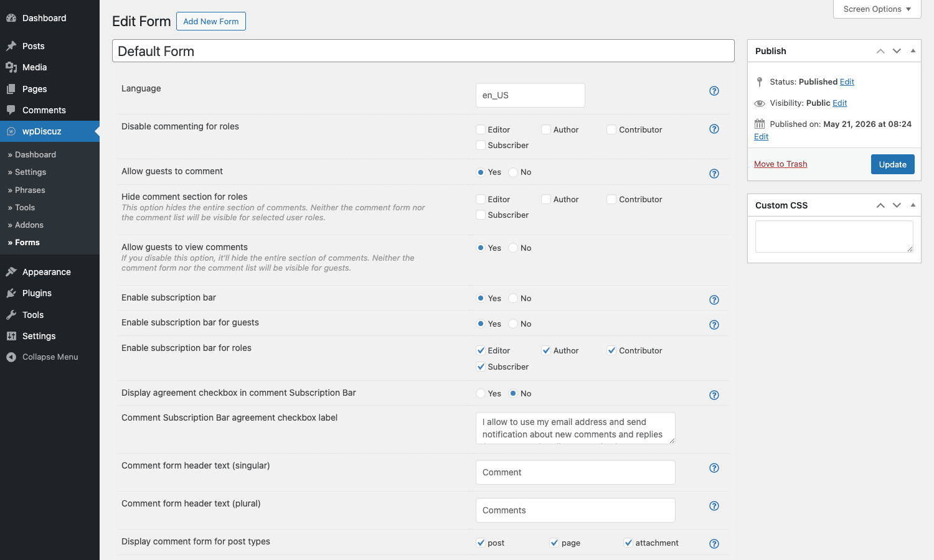Click the agreement checkbox label textarea
The width and height of the screenshot is (934, 560).
[x=575, y=428]
